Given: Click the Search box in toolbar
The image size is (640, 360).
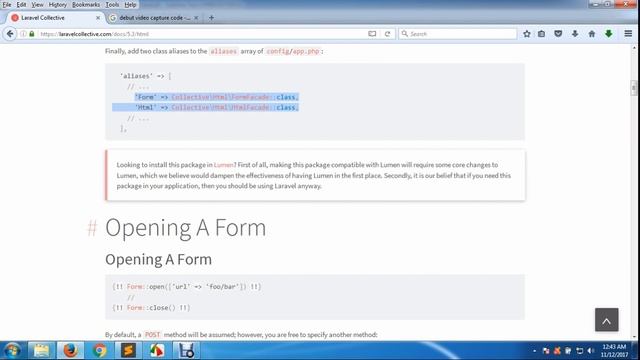Looking at the screenshot, I should [x=458, y=34].
